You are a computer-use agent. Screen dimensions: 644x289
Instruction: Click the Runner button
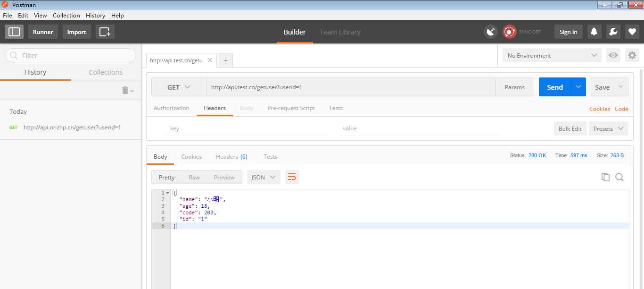pos(43,32)
